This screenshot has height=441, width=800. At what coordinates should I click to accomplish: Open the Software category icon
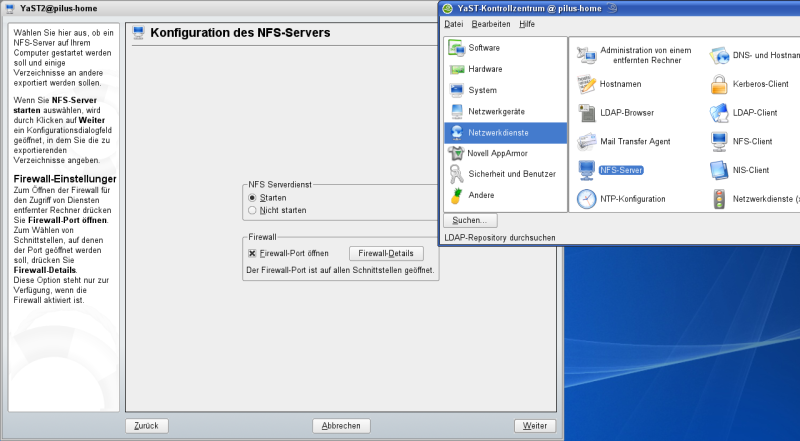[x=456, y=47]
